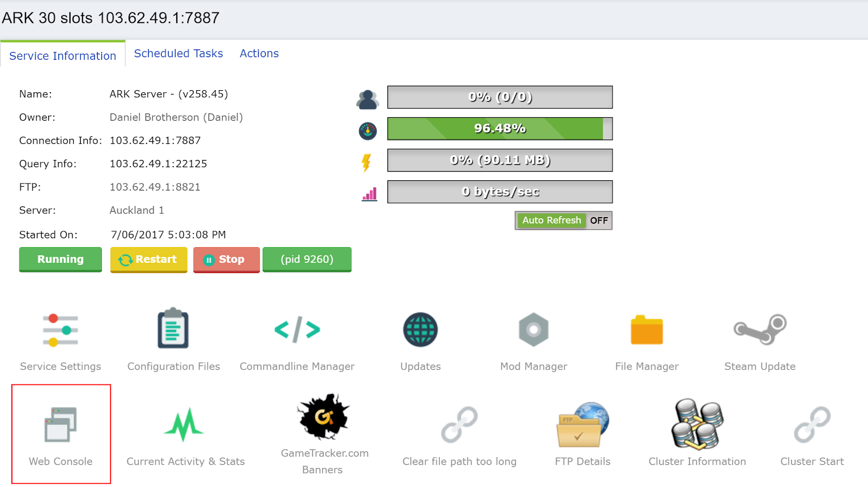This screenshot has width=868, height=487.
Task: Open the Actions tab
Action: pyautogui.click(x=259, y=53)
